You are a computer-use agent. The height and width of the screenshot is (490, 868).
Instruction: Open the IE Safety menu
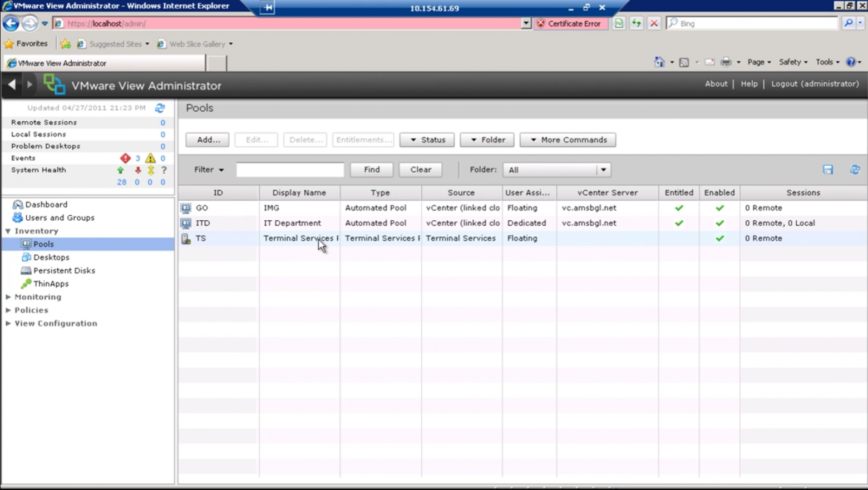[793, 62]
